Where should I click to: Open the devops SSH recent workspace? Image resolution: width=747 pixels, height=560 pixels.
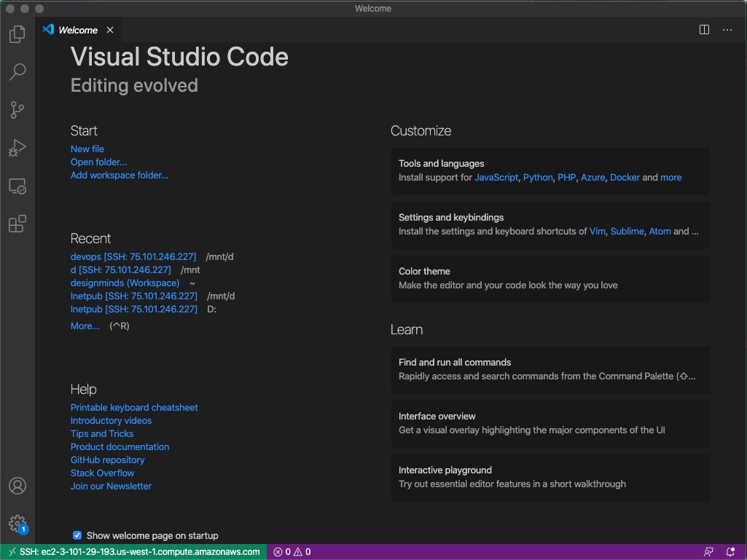click(133, 256)
